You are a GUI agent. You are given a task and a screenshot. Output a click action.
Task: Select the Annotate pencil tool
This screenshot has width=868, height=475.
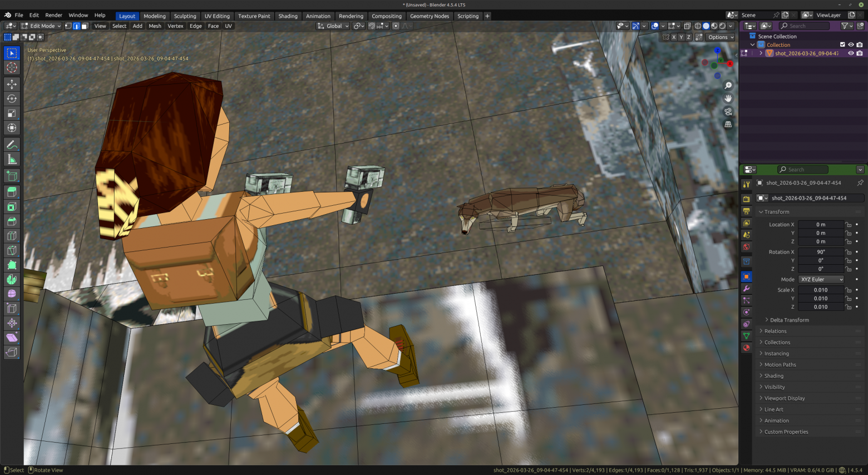[12, 145]
